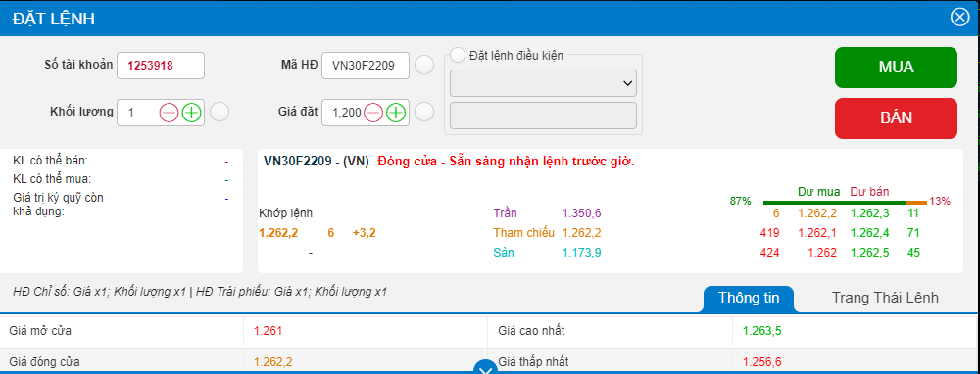Click round button beside Giá đặt field
The height and width of the screenshot is (374, 980).
click(424, 113)
